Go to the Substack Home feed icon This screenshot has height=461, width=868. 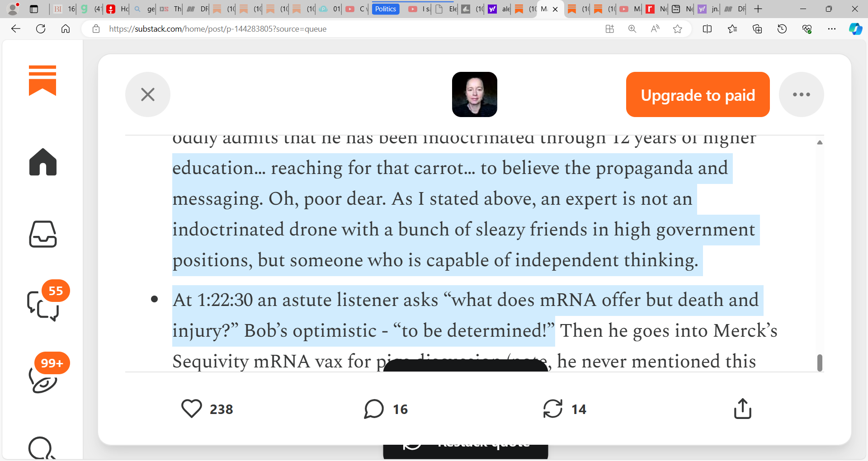(x=43, y=162)
